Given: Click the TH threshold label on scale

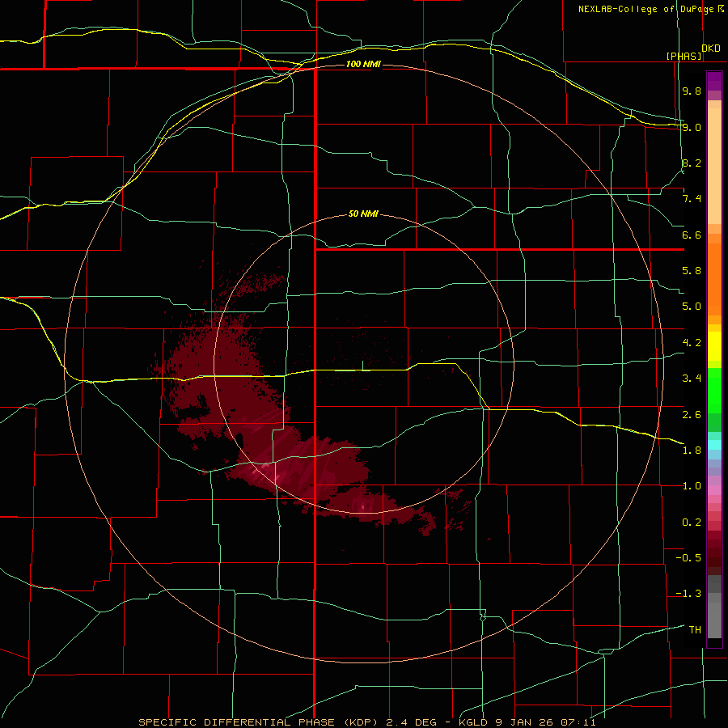Looking at the screenshot, I should click(x=695, y=630).
